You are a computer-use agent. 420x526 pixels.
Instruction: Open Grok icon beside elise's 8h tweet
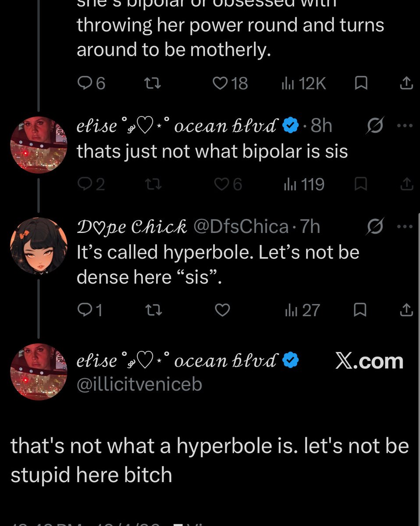click(374, 125)
